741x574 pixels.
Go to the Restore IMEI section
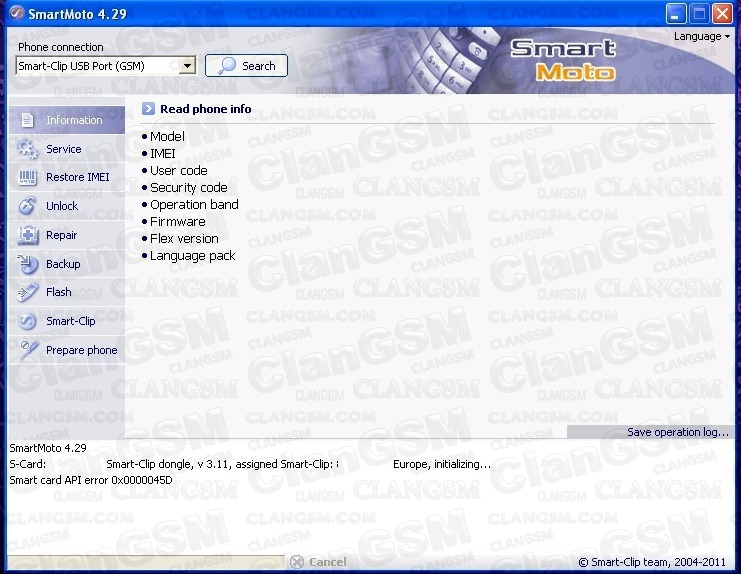coord(67,177)
